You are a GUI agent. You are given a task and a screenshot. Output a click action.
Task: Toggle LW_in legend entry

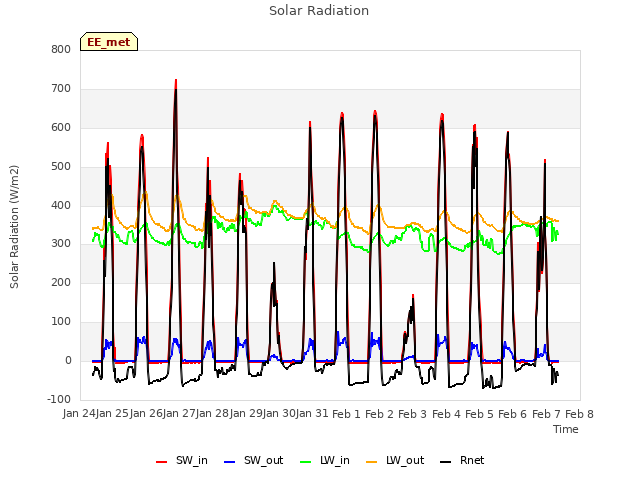click(325, 460)
